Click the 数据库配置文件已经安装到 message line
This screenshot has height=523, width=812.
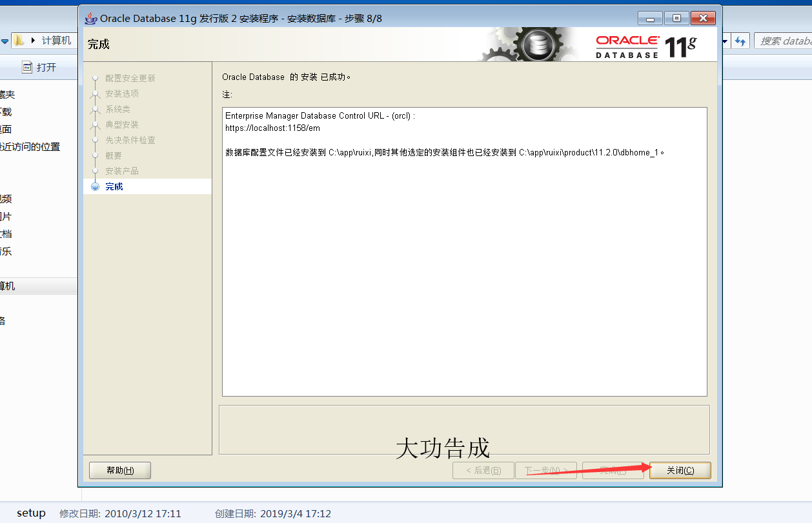[x=445, y=153]
